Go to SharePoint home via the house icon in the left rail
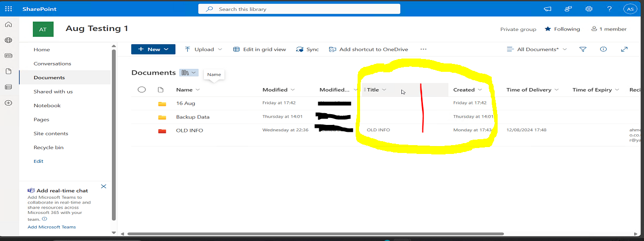The width and height of the screenshot is (644, 241). (8, 25)
